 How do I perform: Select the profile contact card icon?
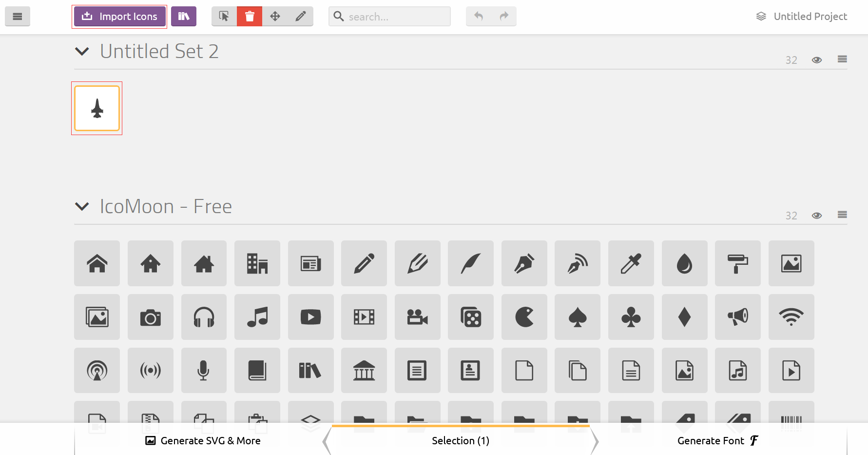tap(471, 370)
